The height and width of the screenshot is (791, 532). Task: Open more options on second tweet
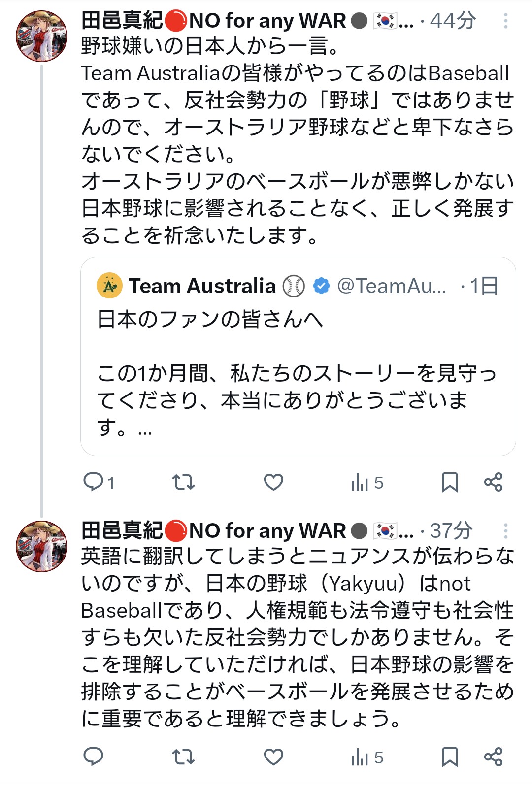(x=505, y=531)
